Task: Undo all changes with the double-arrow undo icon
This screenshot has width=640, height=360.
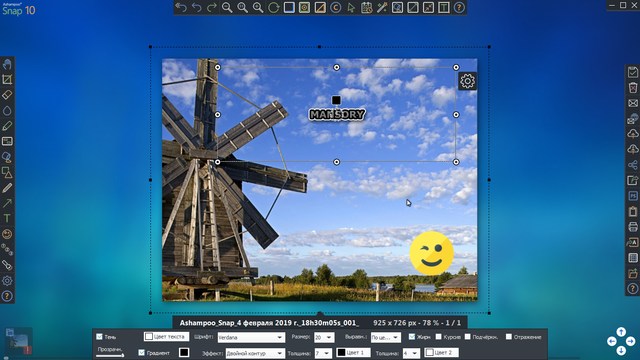Action: (x=181, y=8)
